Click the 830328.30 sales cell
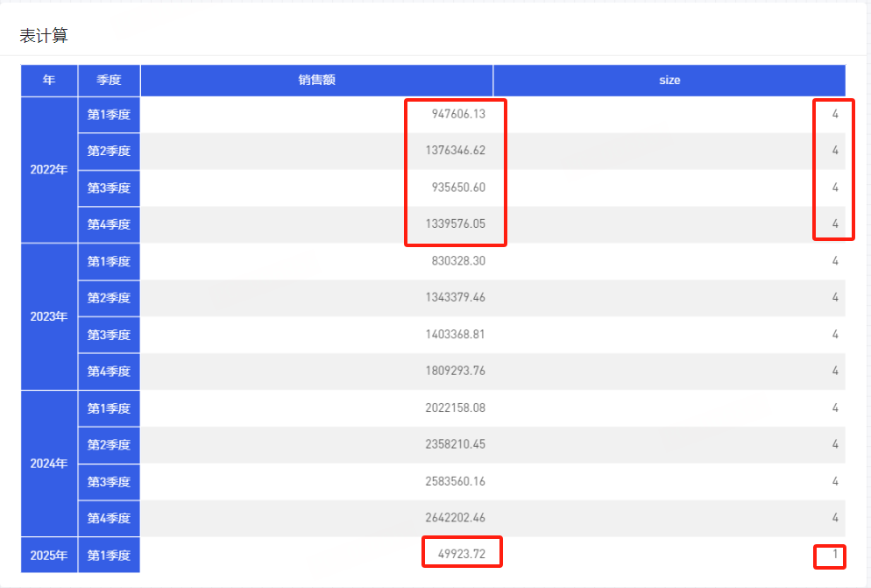Screen dimensions: 871x588 (x=457, y=261)
